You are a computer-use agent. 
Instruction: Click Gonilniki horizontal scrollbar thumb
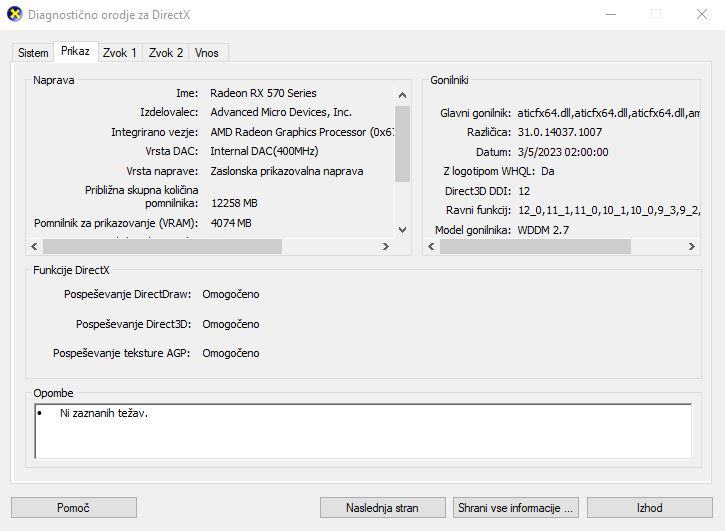[535, 247]
